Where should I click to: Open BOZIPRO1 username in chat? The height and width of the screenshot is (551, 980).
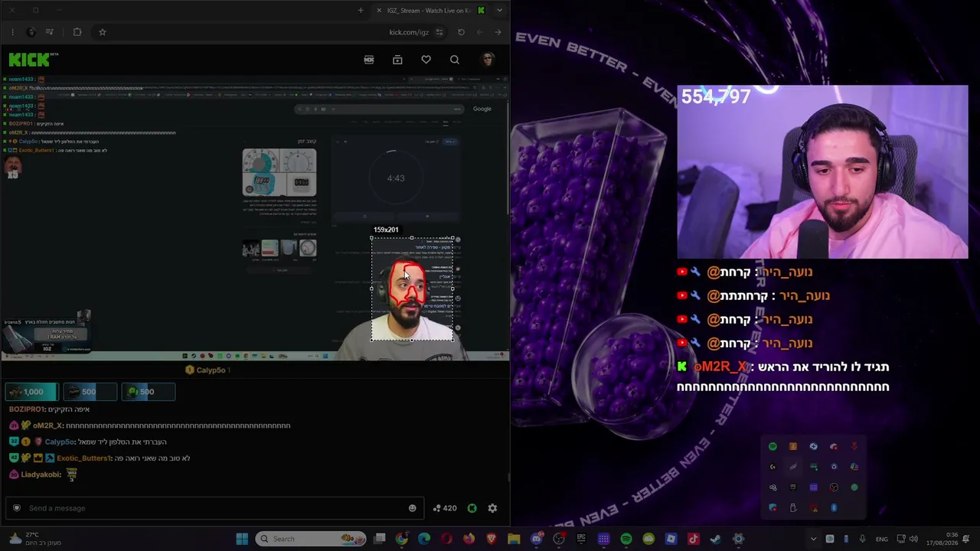[27, 409]
